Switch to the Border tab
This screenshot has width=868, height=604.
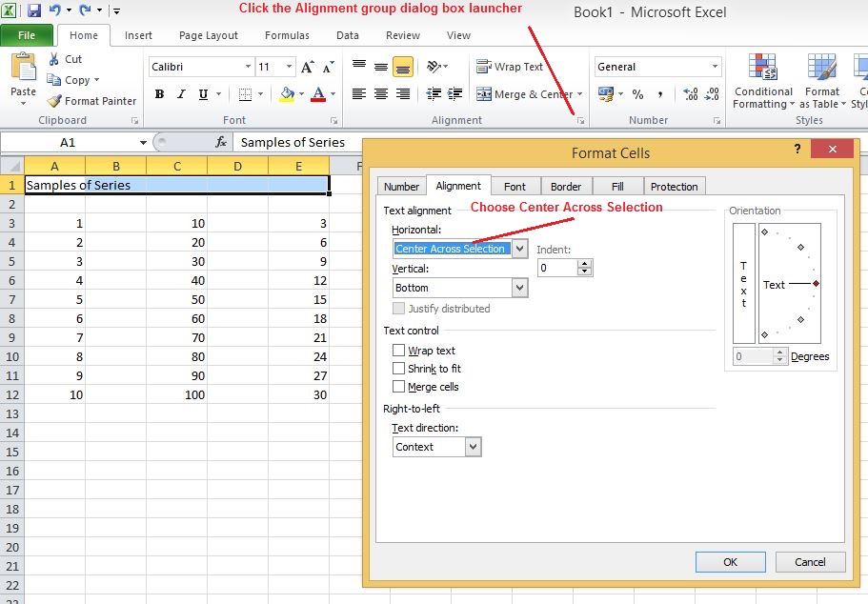(x=566, y=186)
